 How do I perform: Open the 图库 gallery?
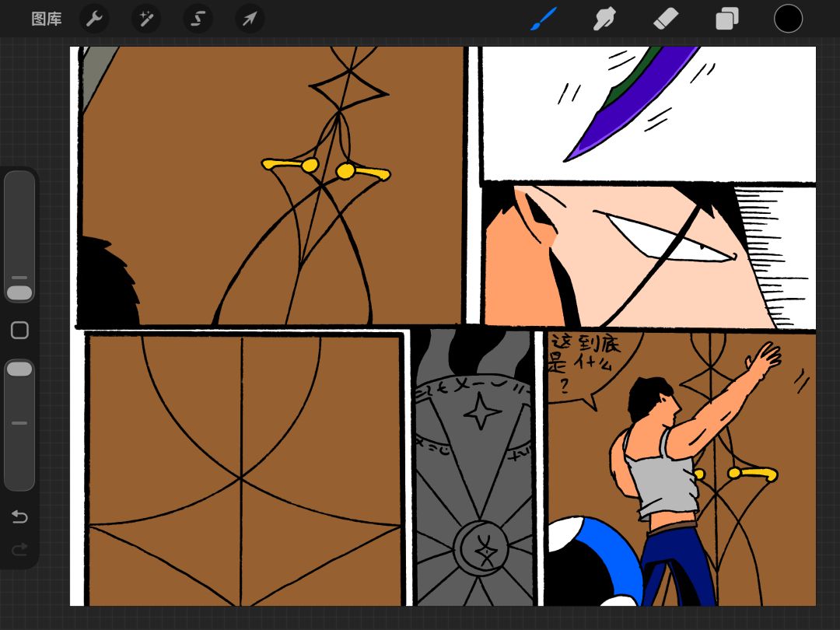coord(47,19)
